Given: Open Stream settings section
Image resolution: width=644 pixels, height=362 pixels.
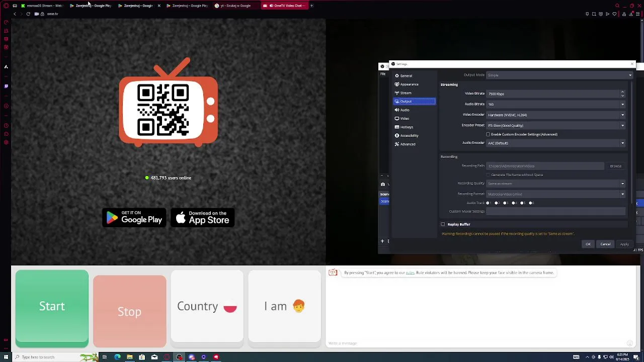Looking at the screenshot, I should click(414, 93).
